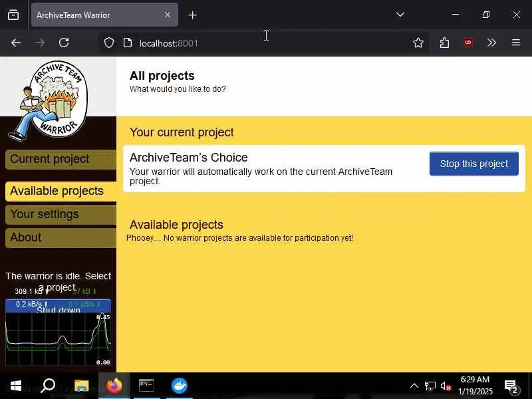Switch to Current project tab
The image size is (532, 399).
(61, 159)
